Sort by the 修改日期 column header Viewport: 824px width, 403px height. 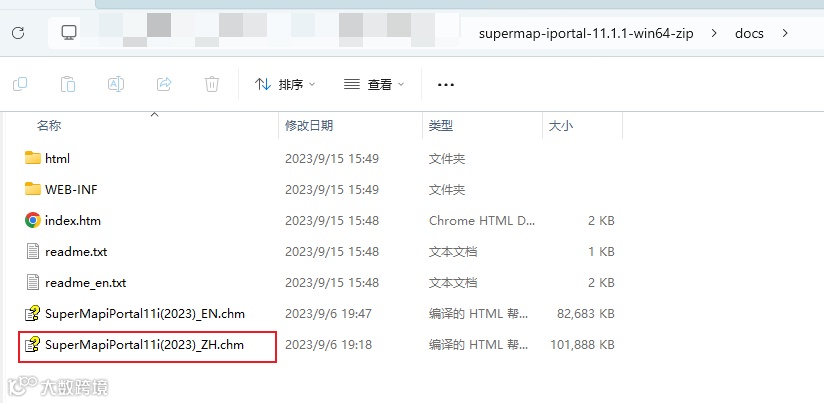tap(309, 126)
